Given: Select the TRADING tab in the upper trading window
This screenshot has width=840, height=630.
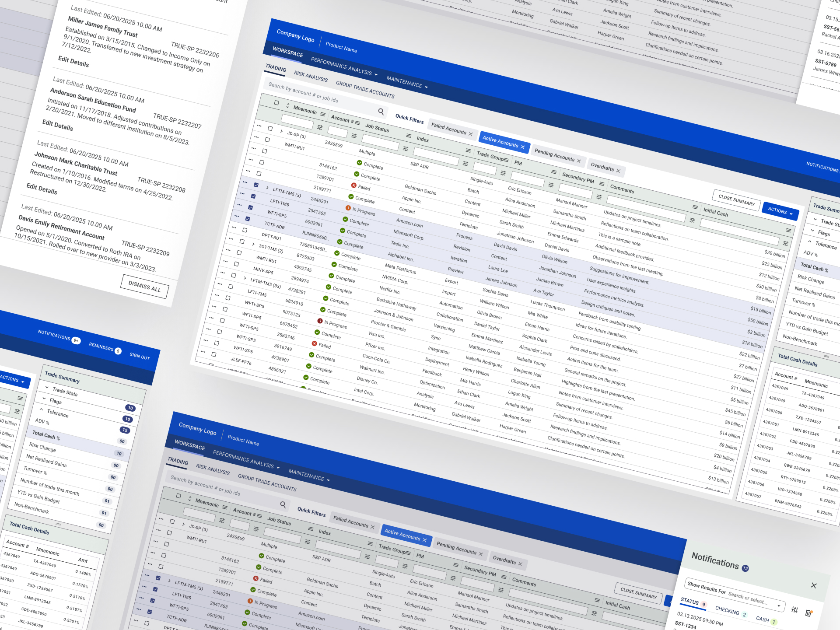Looking at the screenshot, I should 276,68.
